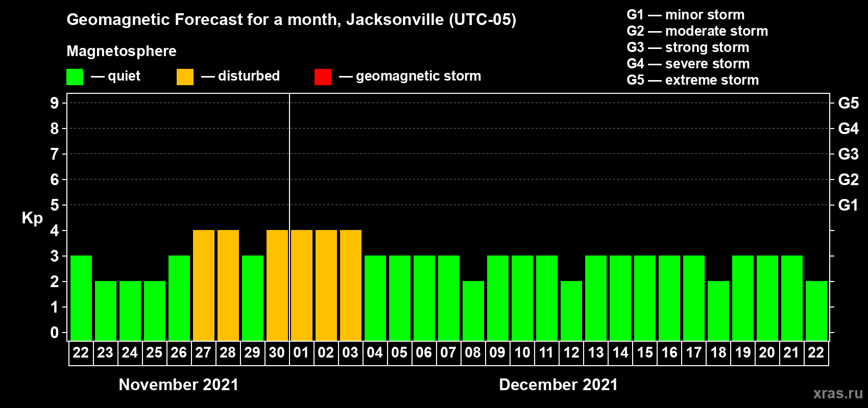Select the November 28 orange bar
868x408 pixels.
(x=228, y=285)
